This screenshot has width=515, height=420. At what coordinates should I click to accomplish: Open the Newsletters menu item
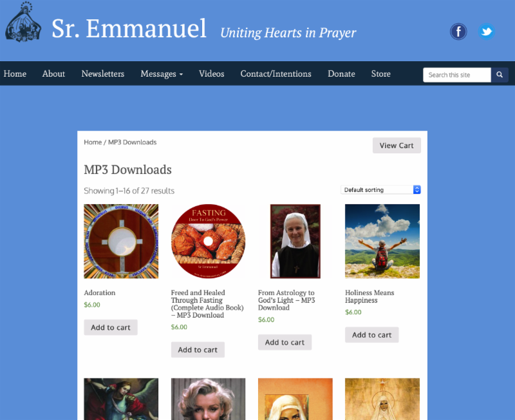coord(103,73)
